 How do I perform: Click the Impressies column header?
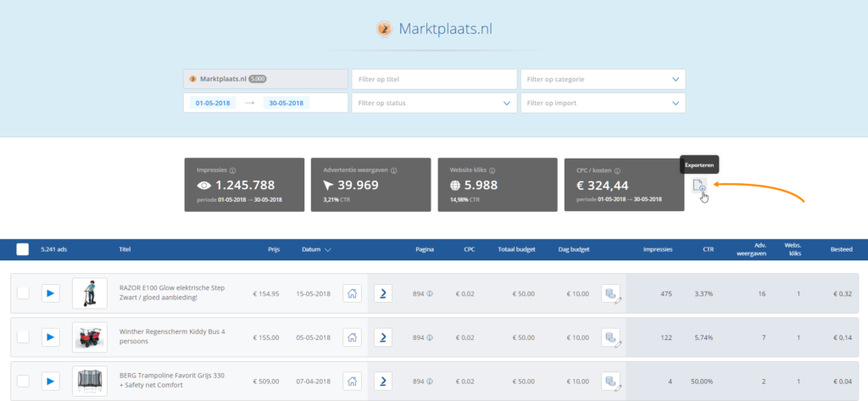pos(658,249)
